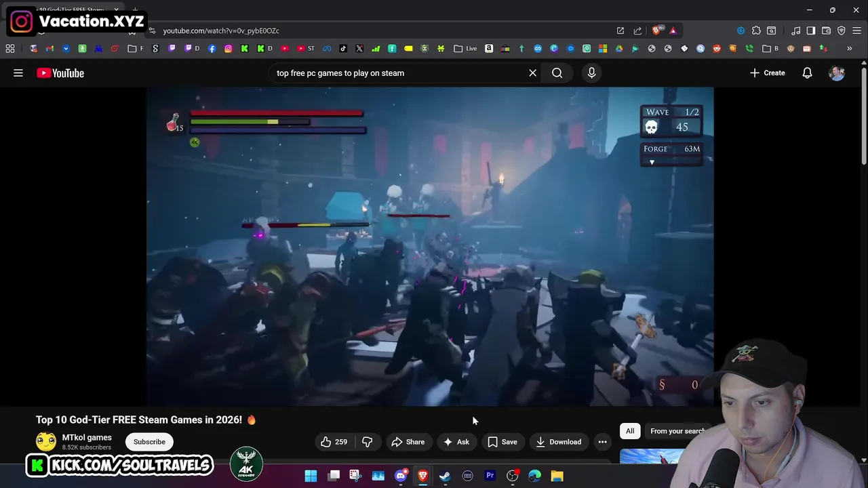Open Brave VPN shield icon

[842, 30]
